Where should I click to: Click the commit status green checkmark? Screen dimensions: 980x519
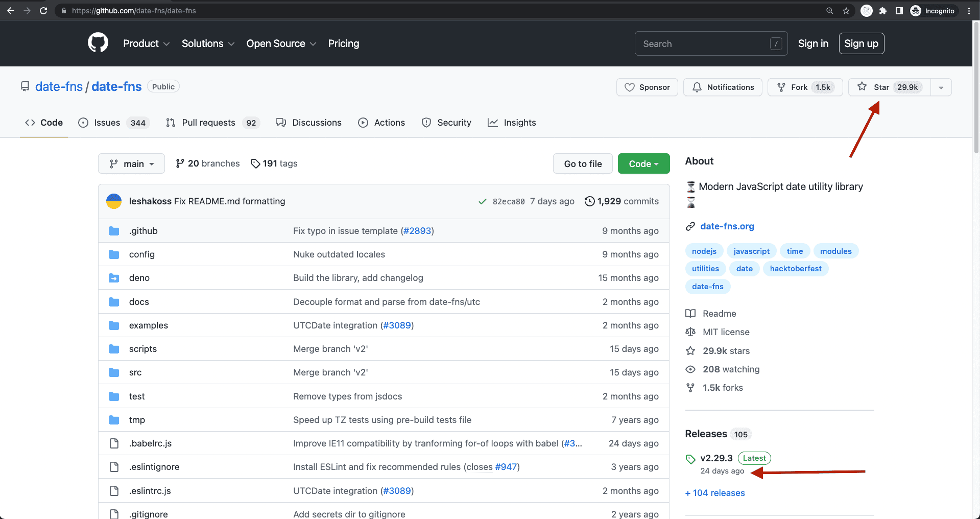(x=482, y=202)
